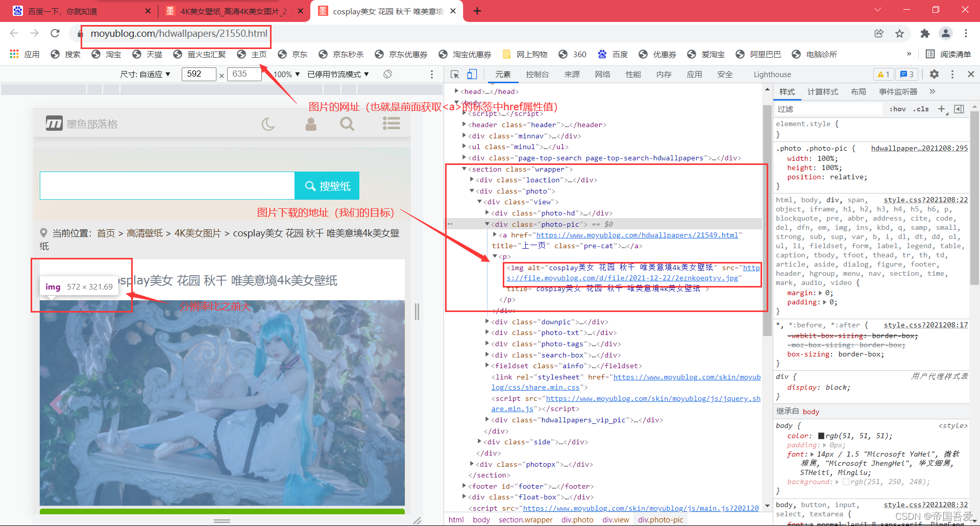The width and height of the screenshot is (980, 526).
Task: Toggle .cls element classes panel
Action: pyautogui.click(x=921, y=109)
